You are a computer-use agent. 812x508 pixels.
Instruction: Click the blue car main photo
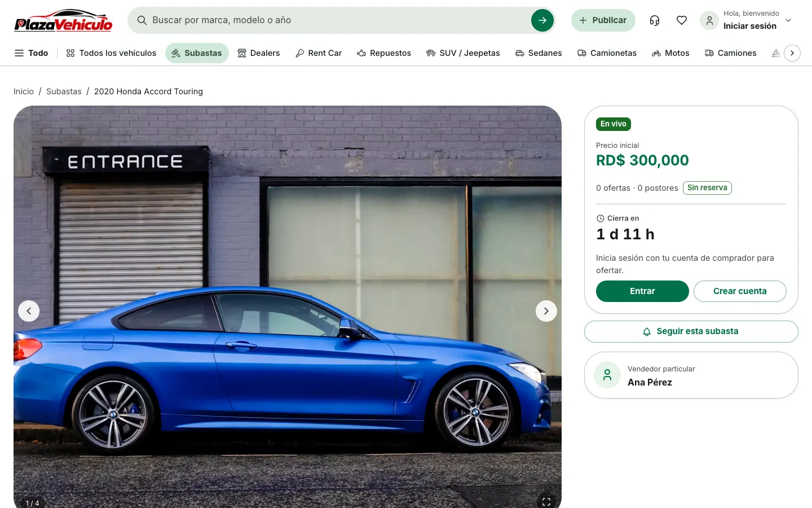(x=288, y=307)
